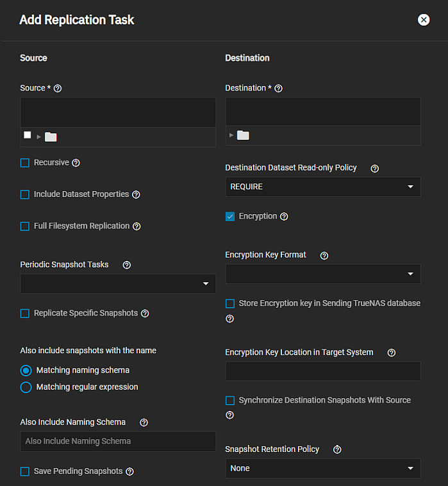The image size is (448, 486).
Task: Enable the Recursive checkbox
Action: click(x=25, y=163)
